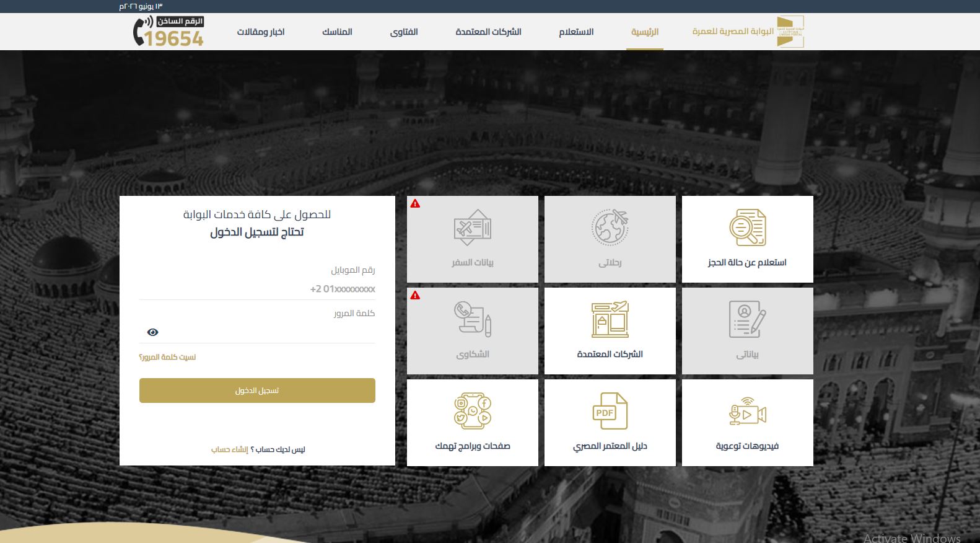Open the صفحات وبرامج تهمك social tile
The image size is (980, 543).
(x=473, y=423)
